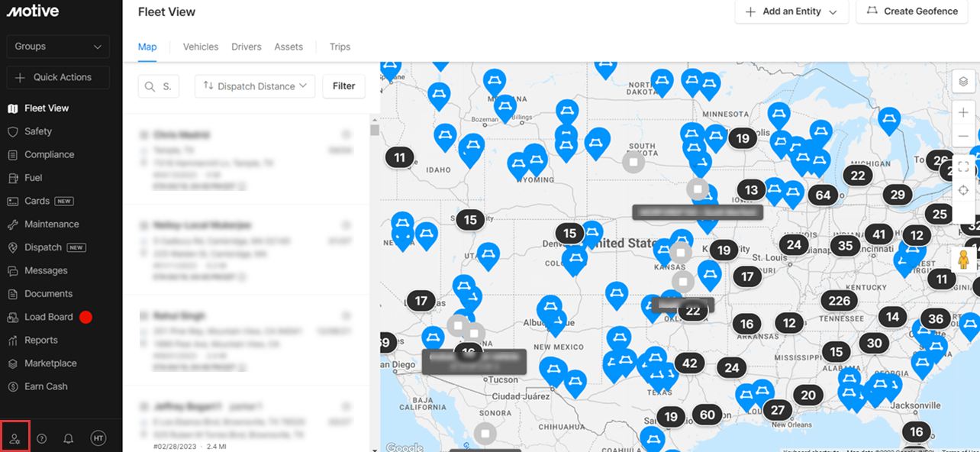Switch to the Trips tab
This screenshot has height=452, width=980.
click(340, 47)
